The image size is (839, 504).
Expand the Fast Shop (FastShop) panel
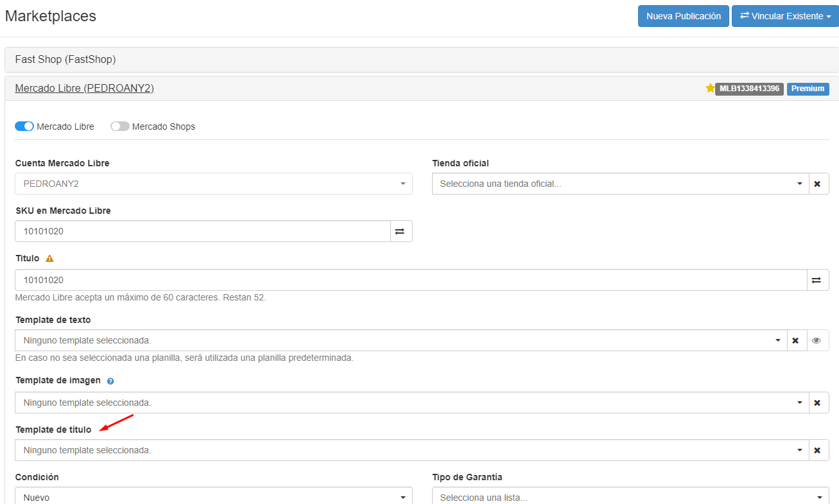click(422, 60)
